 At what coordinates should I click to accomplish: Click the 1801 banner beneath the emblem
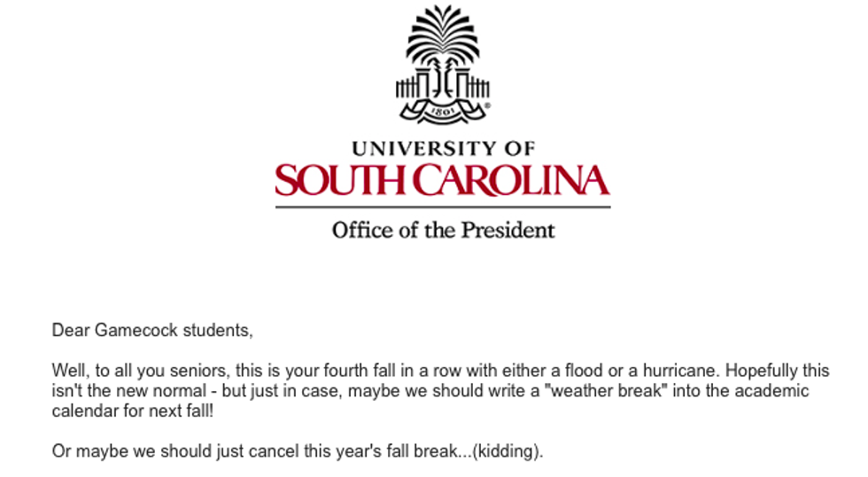pos(442,113)
